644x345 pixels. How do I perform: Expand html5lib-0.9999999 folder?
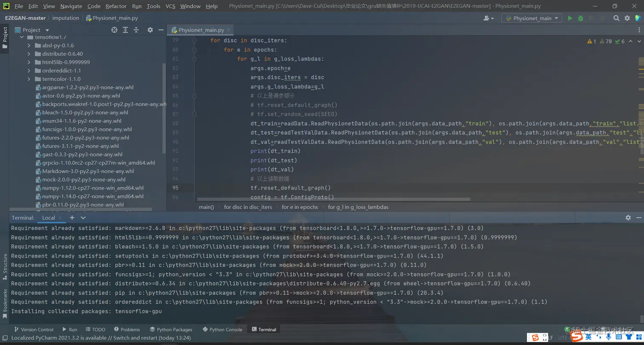[29, 62]
